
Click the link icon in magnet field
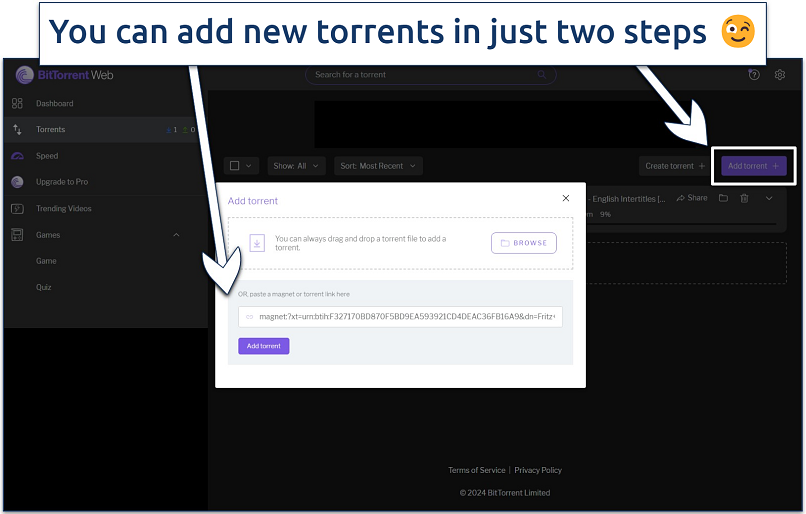[249, 317]
